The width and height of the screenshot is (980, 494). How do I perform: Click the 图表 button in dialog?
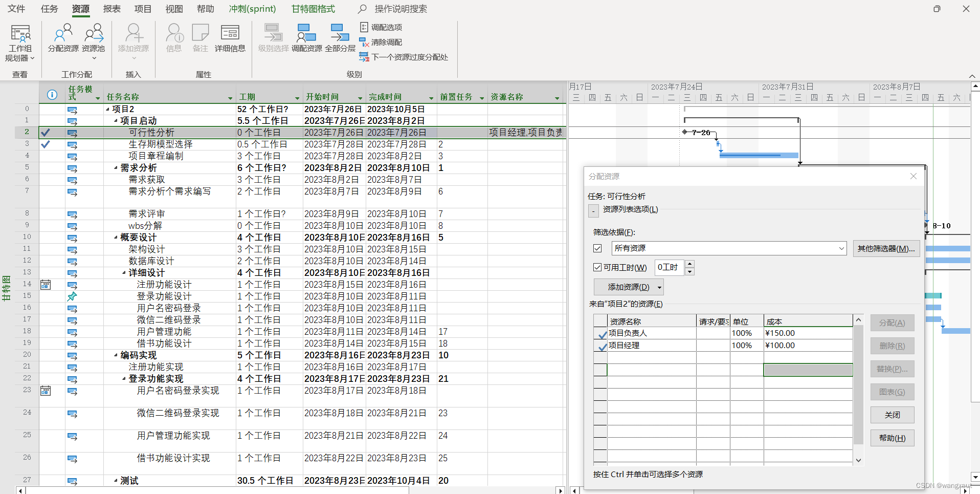point(892,392)
